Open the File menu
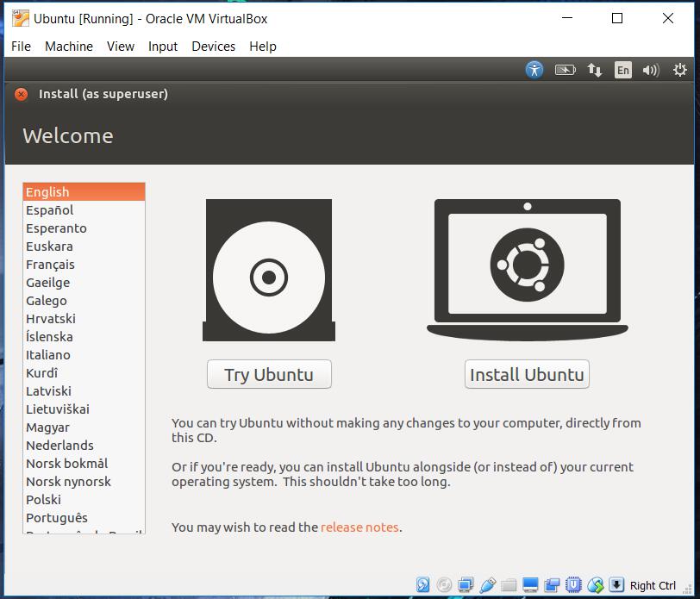Viewport: 700px width, 599px height. tap(21, 47)
